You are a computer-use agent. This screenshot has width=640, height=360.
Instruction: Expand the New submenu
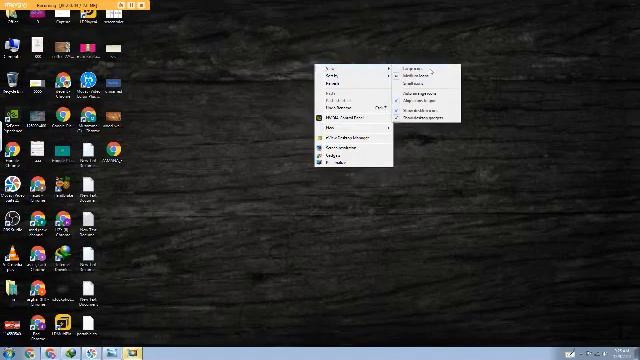[x=353, y=128]
